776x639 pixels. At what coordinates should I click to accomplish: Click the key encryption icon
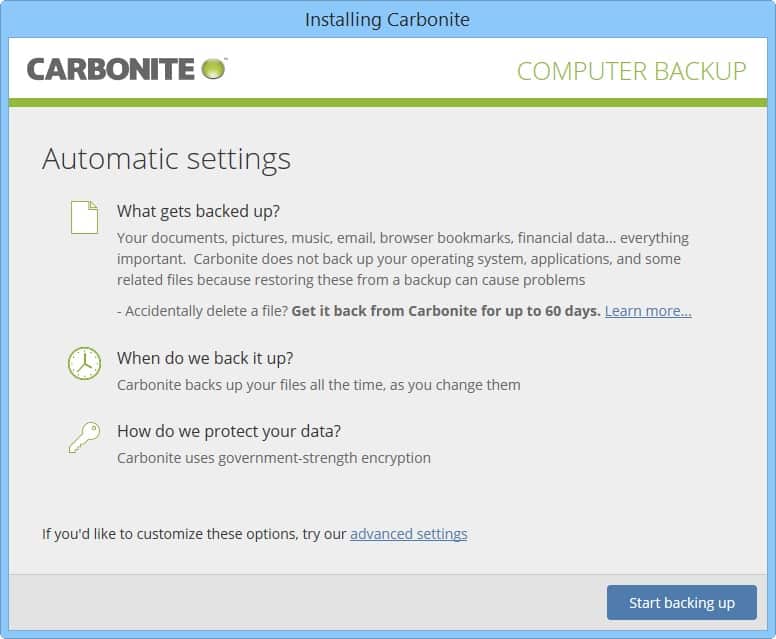pyautogui.click(x=84, y=437)
